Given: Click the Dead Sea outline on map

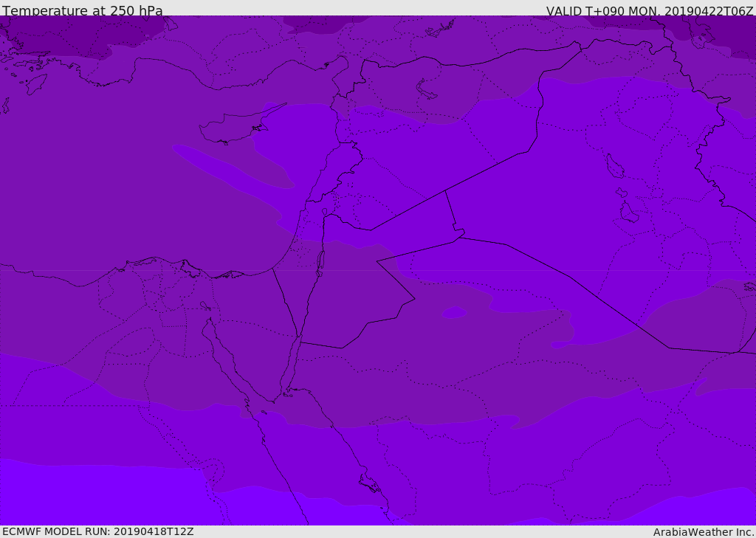Looking at the screenshot, I should coord(320,264).
